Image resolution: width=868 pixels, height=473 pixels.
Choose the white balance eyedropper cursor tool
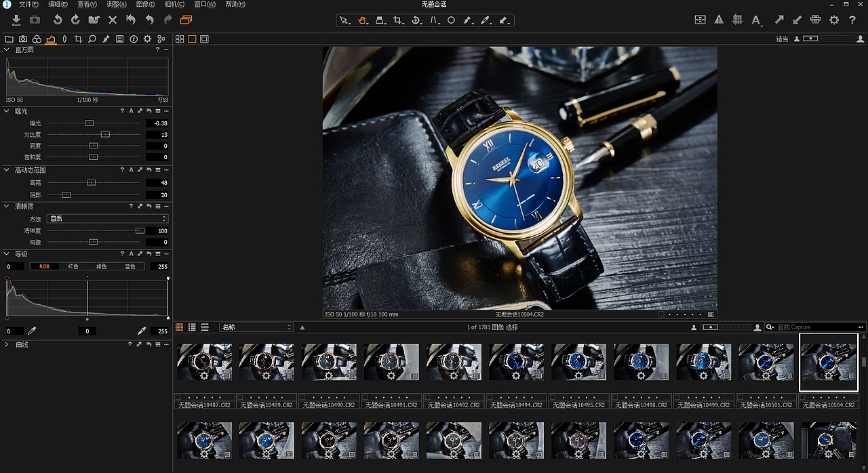(486, 20)
